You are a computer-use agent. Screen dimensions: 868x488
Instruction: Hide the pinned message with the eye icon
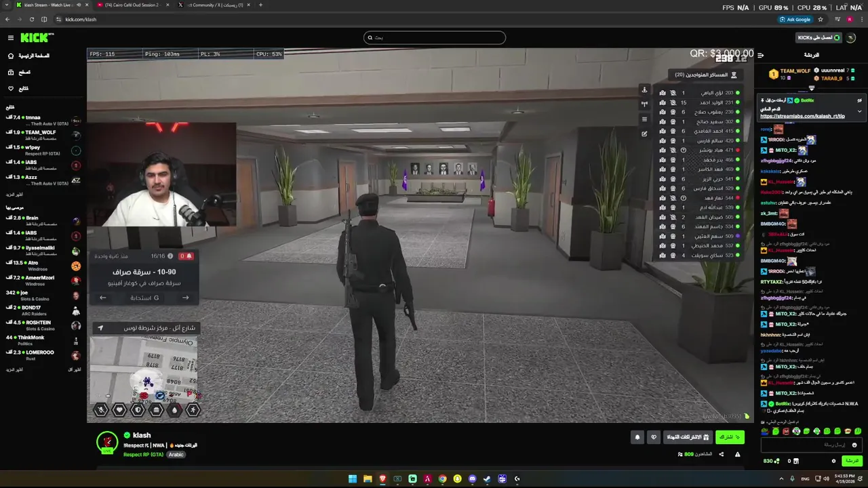859,100
